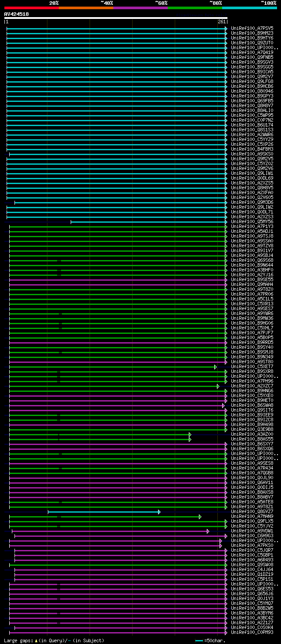
Task: Select the query name AV424518
Action: pos(17,14)
